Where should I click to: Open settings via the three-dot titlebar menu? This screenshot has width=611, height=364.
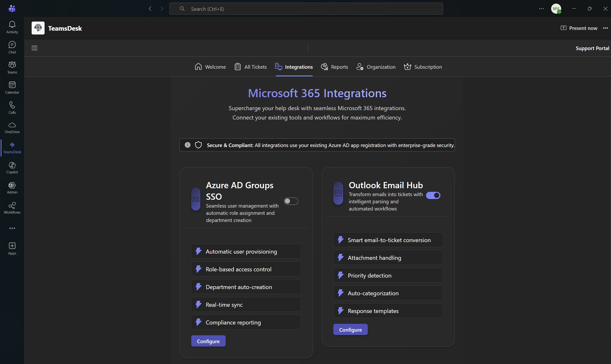click(x=541, y=9)
